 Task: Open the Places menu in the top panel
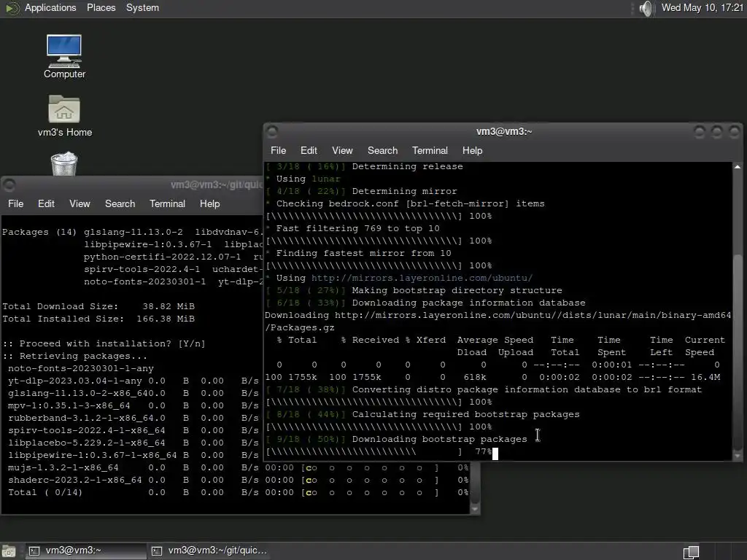click(x=101, y=8)
